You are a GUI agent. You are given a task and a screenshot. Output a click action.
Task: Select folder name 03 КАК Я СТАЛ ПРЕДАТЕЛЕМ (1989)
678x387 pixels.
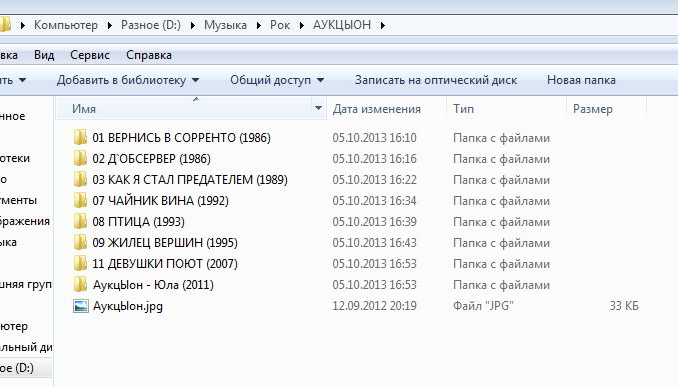190,179
